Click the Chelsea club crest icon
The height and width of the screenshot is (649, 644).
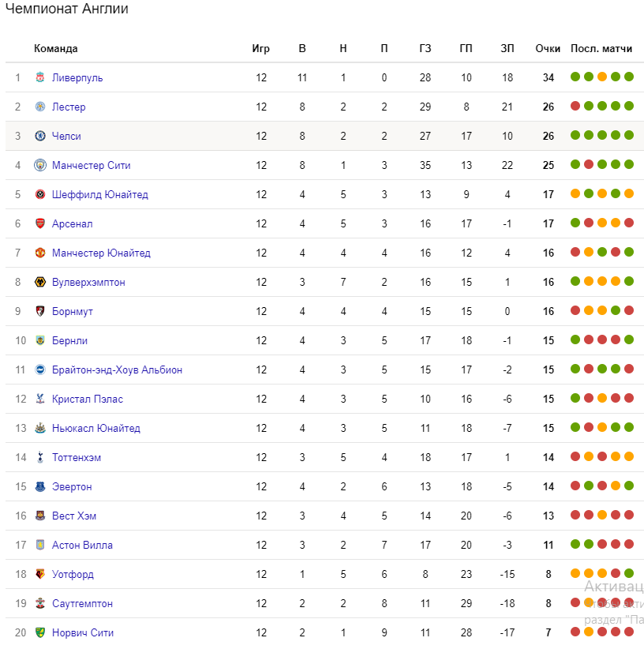pyautogui.click(x=40, y=136)
